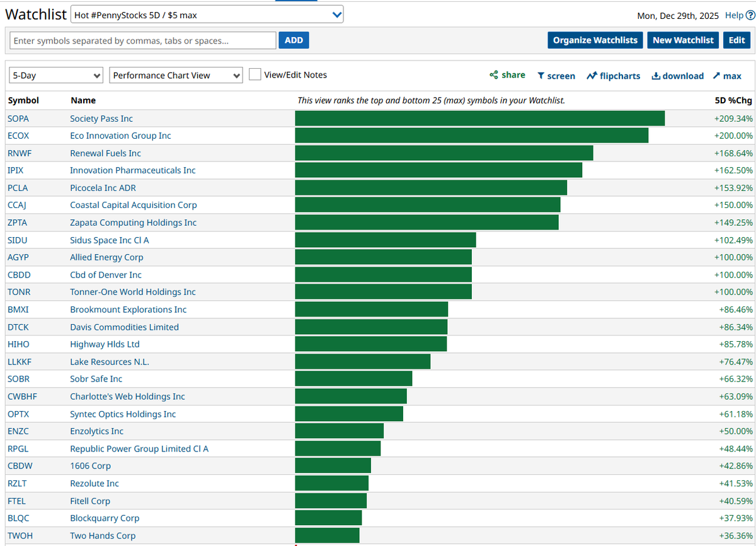Select the Society Pass Inc company link
The width and height of the screenshot is (756, 546).
101,118
